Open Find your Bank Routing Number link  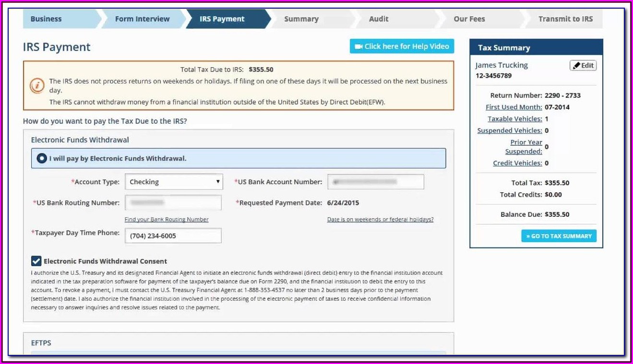tap(167, 220)
